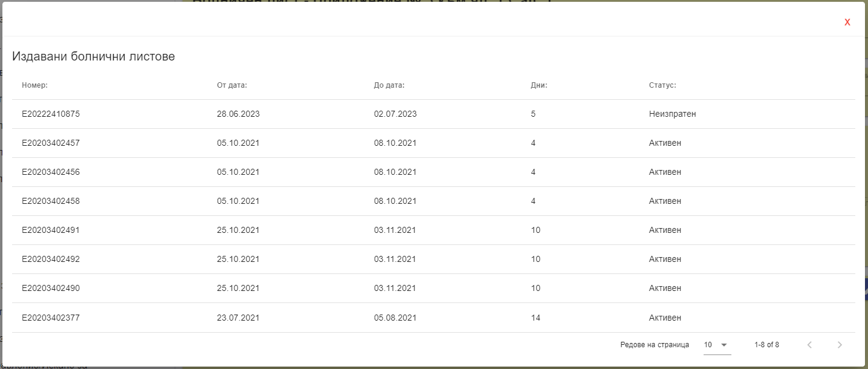868x369 pixels.
Task: Click the Неизпратен status cell
Action: point(673,114)
